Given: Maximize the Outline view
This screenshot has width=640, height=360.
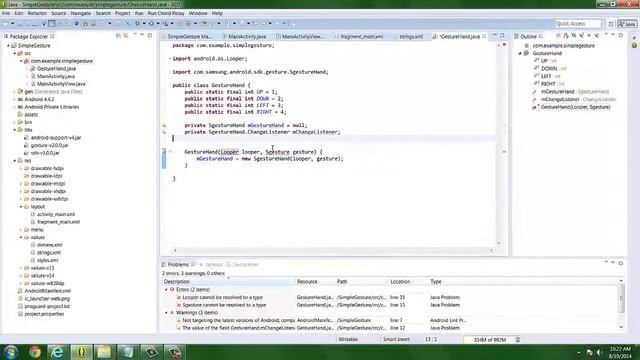Looking at the screenshot, I should coord(620,36).
